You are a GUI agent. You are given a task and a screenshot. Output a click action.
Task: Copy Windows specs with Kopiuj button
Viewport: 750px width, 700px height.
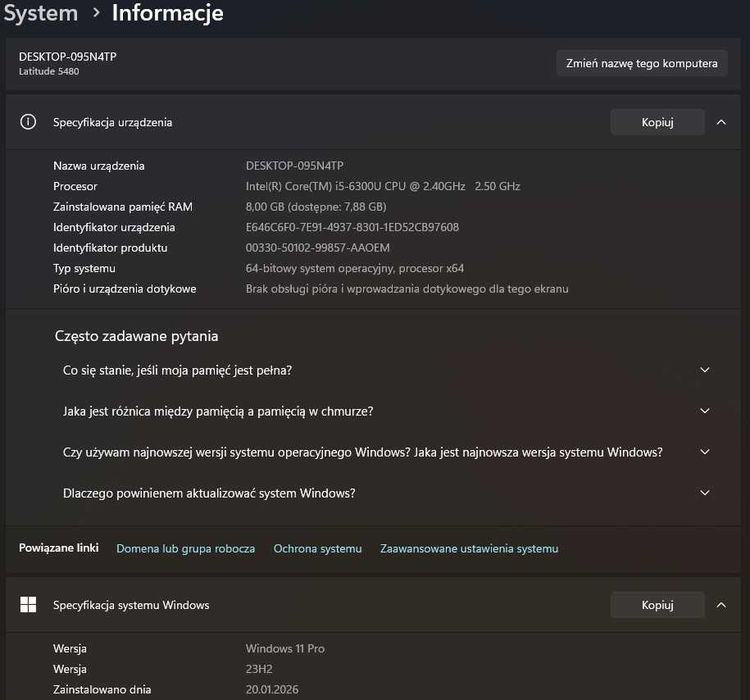click(658, 605)
